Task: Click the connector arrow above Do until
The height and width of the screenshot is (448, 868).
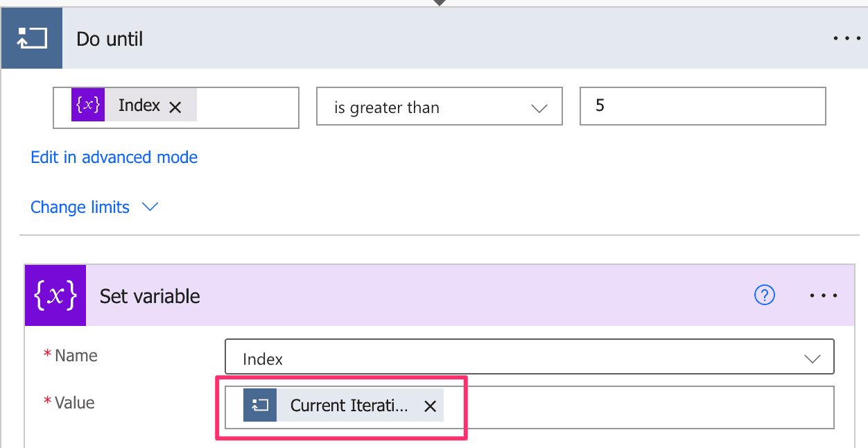Action: (x=439, y=3)
